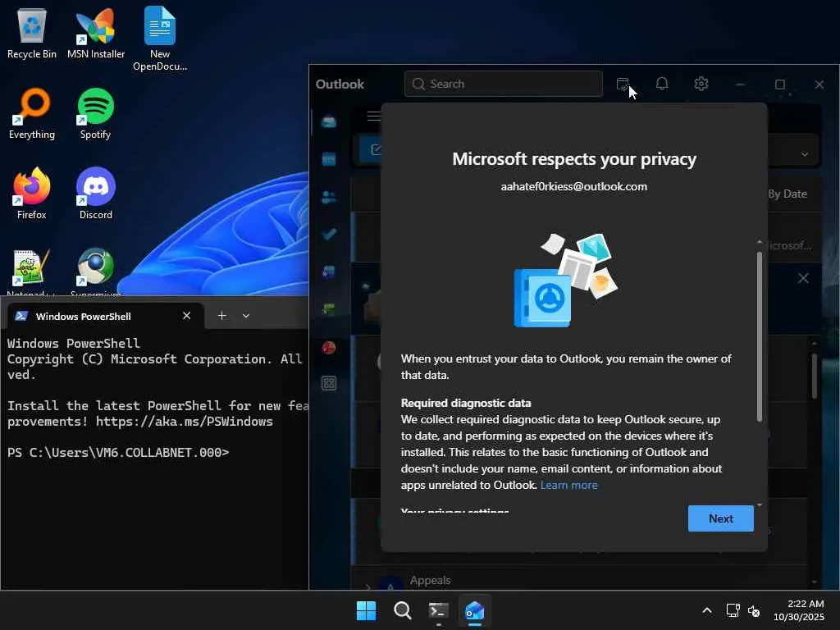Click Next in the privacy dialog
Image resolution: width=840 pixels, height=630 pixels.
point(720,518)
